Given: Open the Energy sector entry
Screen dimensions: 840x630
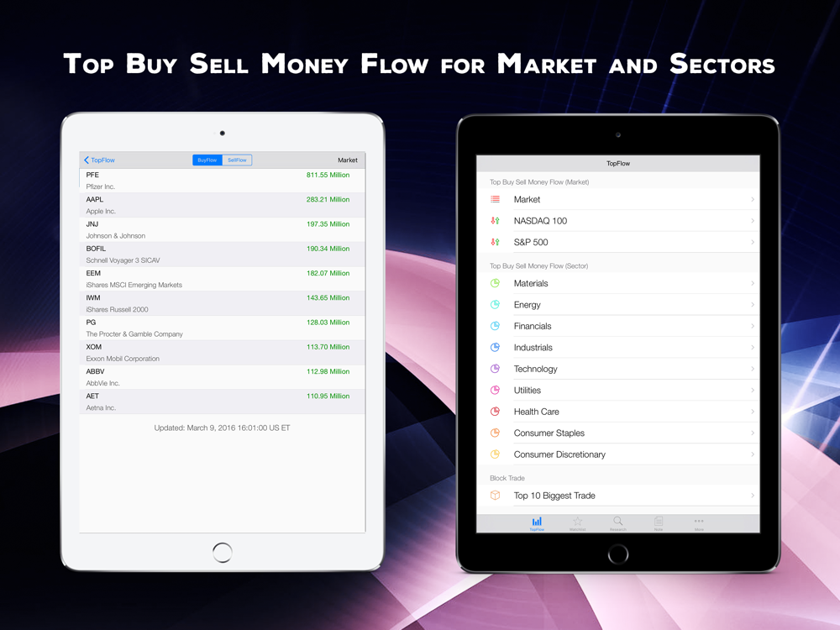Looking at the screenshot, I should [x=618, y=305].
